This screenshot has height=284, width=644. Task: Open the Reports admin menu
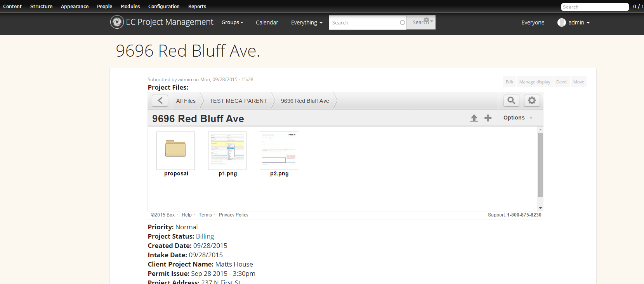197,7
